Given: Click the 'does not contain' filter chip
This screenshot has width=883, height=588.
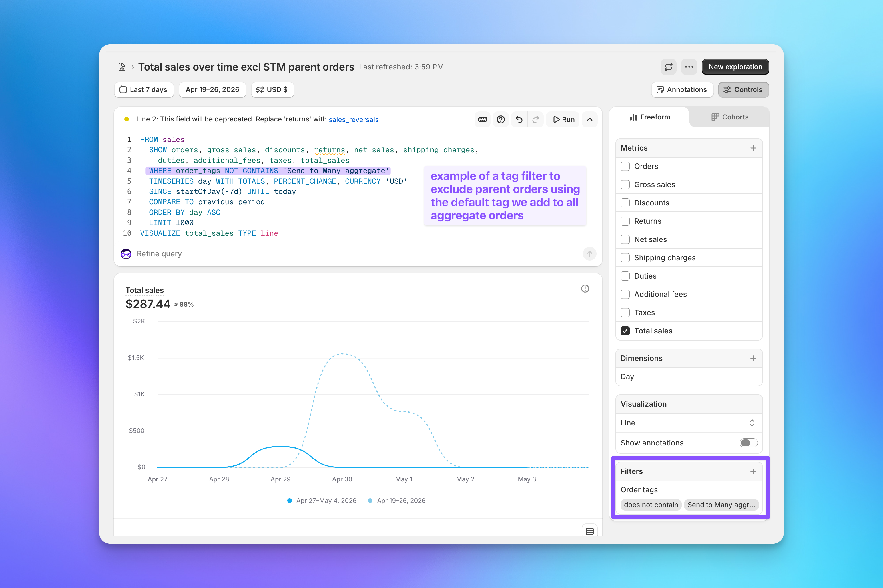Looking at the screenshot, I should point(651,505).
